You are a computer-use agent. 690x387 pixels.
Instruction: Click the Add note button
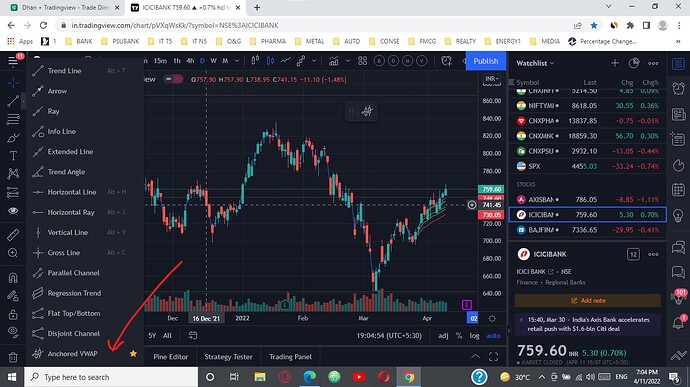click(588, 300)
